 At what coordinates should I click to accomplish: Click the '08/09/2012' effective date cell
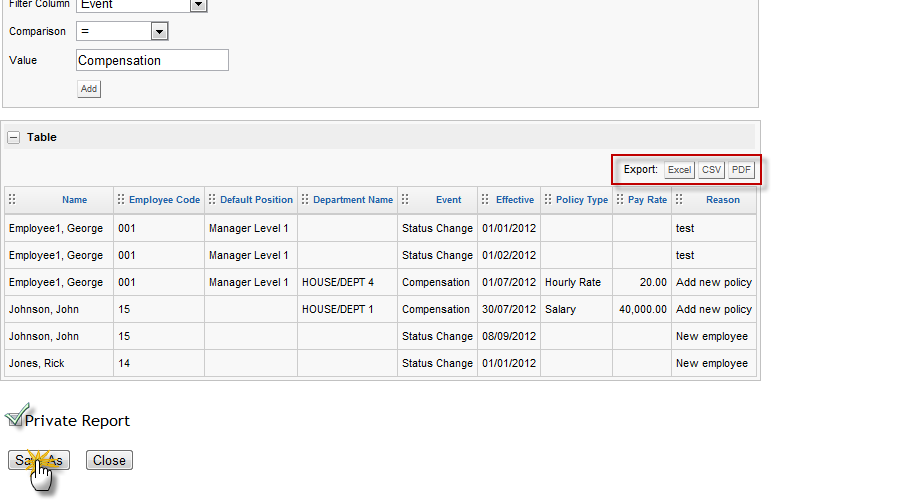[509, 336]
